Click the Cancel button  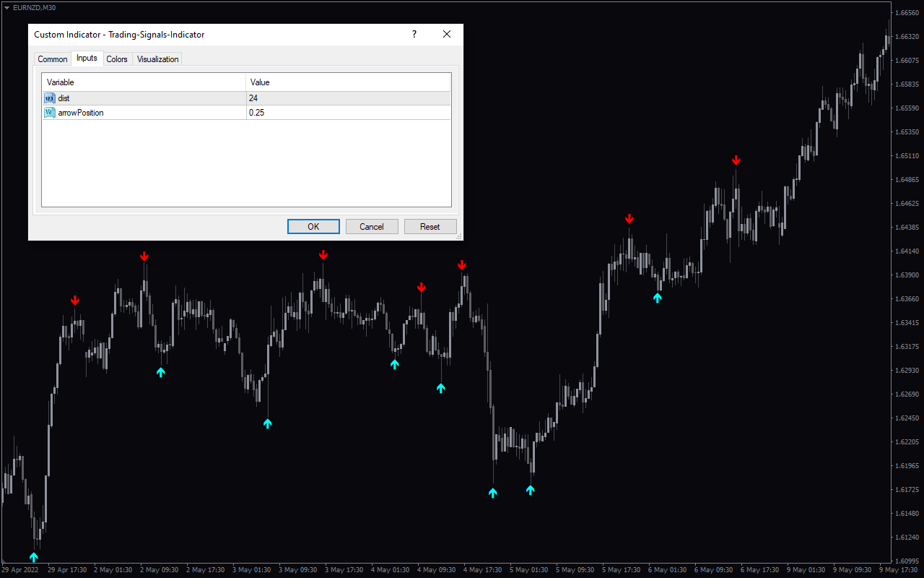(x=372, y=227)
